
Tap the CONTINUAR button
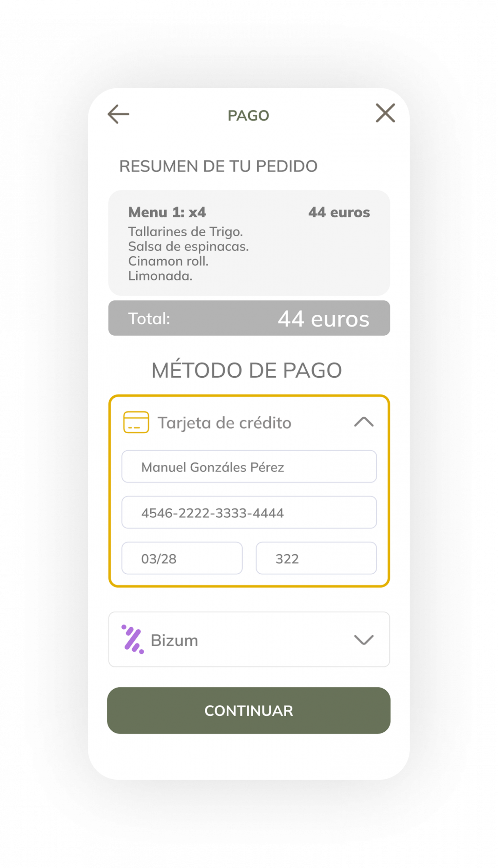click(x=249, y=711)
